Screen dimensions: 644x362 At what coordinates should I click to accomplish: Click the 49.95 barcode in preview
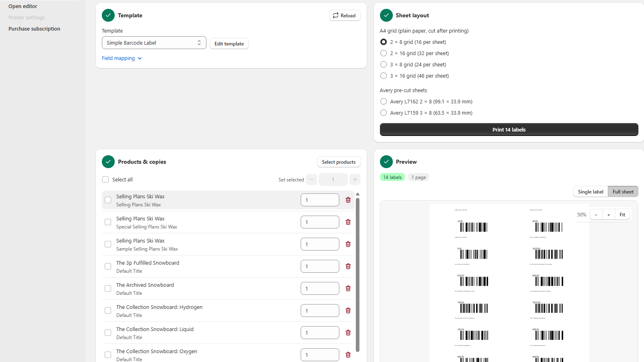pyautogui.click(x=549, y=227)
